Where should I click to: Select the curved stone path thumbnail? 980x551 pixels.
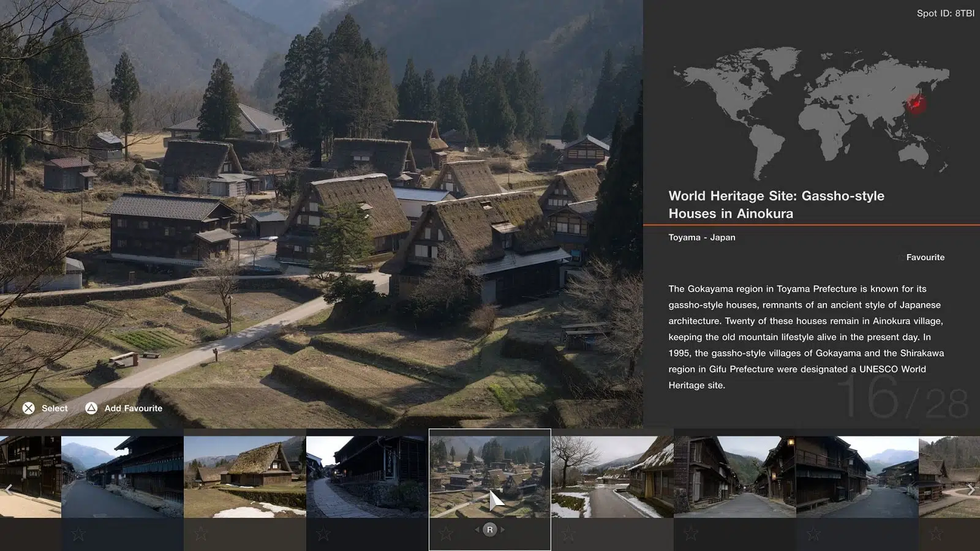point(367,476)
